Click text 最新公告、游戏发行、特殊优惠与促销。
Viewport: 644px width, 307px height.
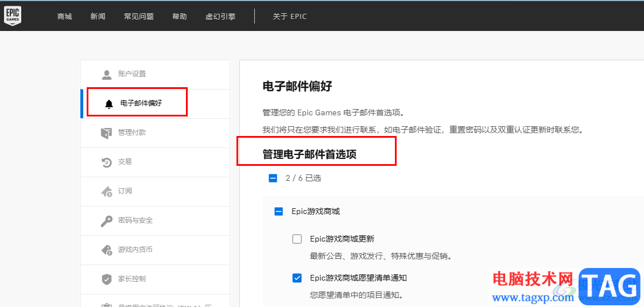pyautogui.click(x=381, y=257)
